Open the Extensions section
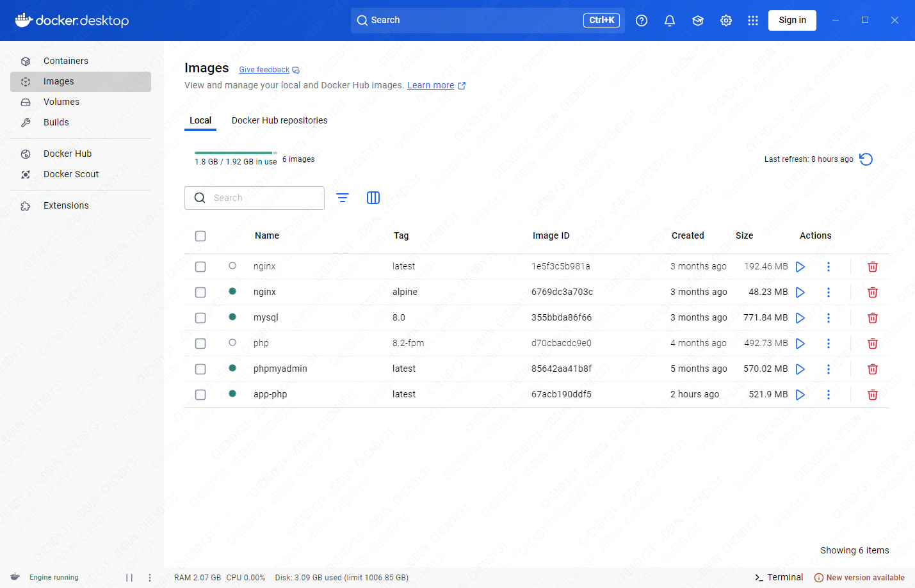This screenshot has width=915, height=588. tap(66, 205)
